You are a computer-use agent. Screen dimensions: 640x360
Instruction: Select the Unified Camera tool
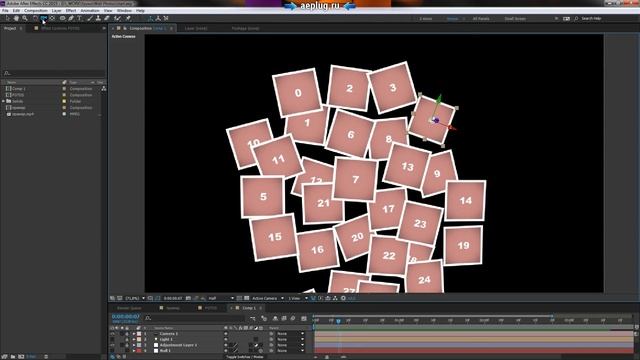coord(44,18)
